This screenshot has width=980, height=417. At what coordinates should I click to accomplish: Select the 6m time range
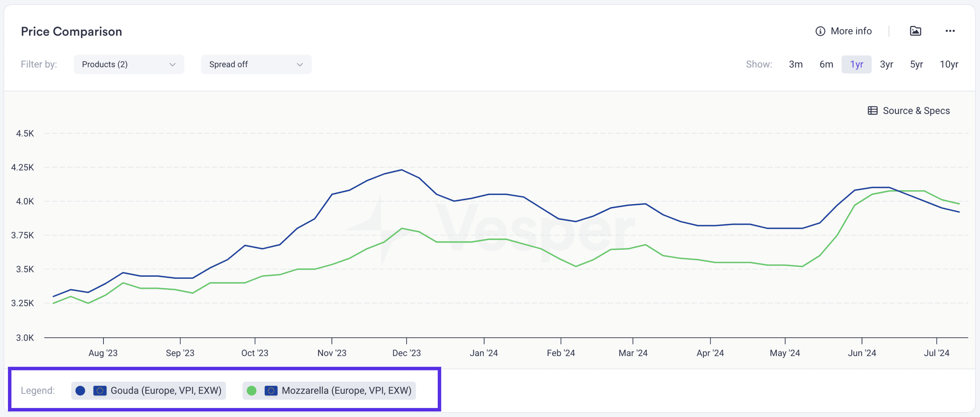point(826,64)
